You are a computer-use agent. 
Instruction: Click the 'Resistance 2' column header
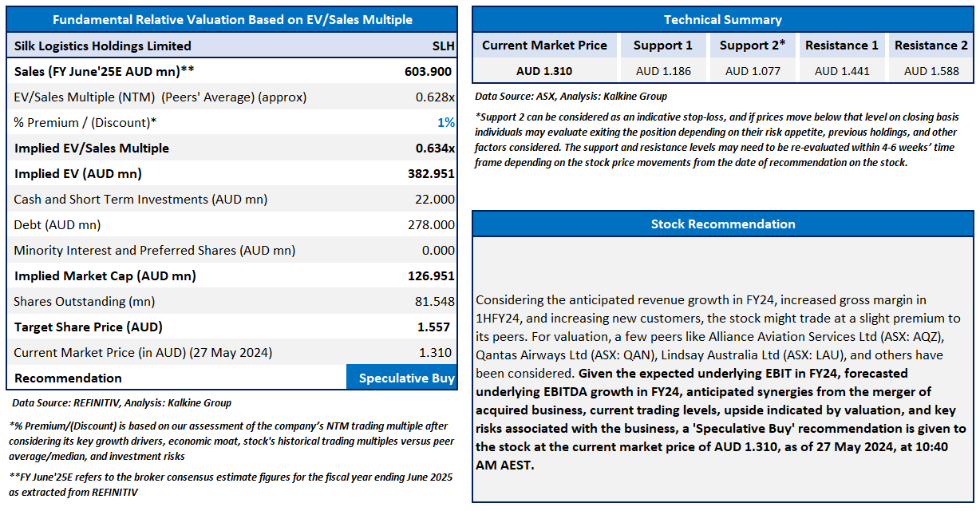[x=931, y=46]
